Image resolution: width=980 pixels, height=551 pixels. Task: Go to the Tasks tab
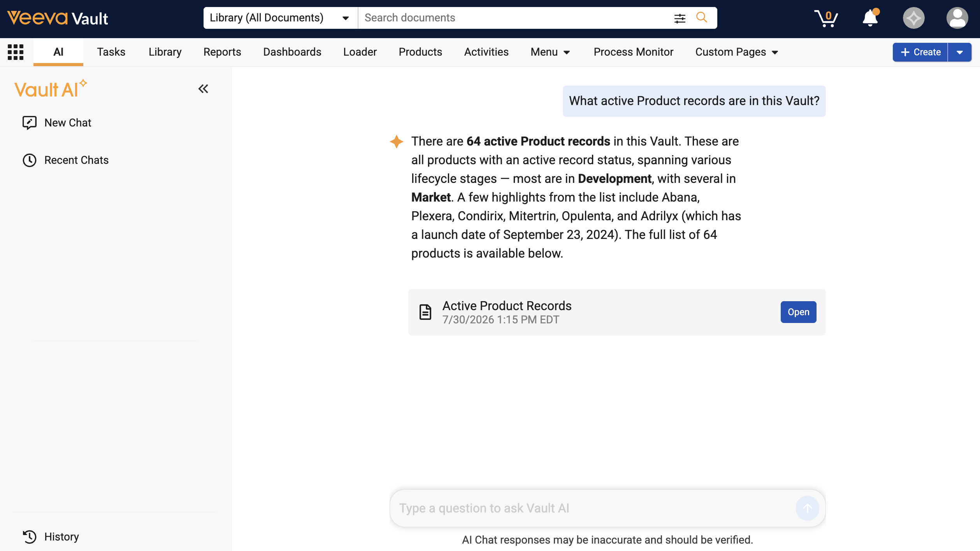111,52
